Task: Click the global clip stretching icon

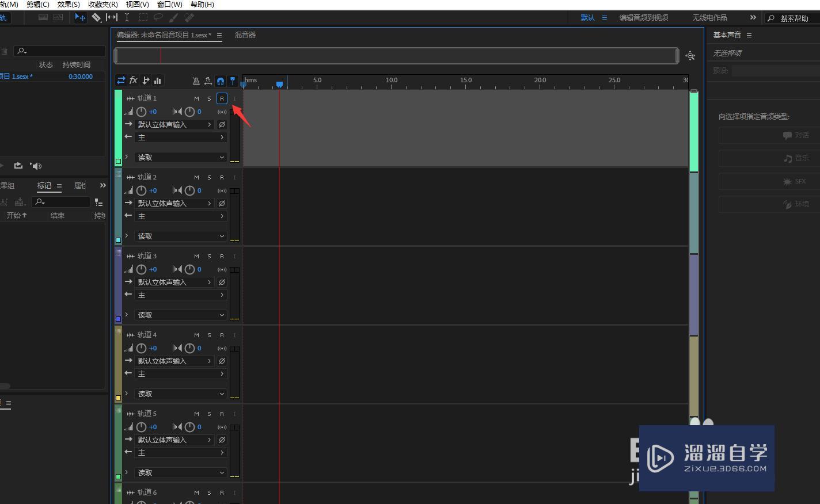Action: tap(208, 81)
